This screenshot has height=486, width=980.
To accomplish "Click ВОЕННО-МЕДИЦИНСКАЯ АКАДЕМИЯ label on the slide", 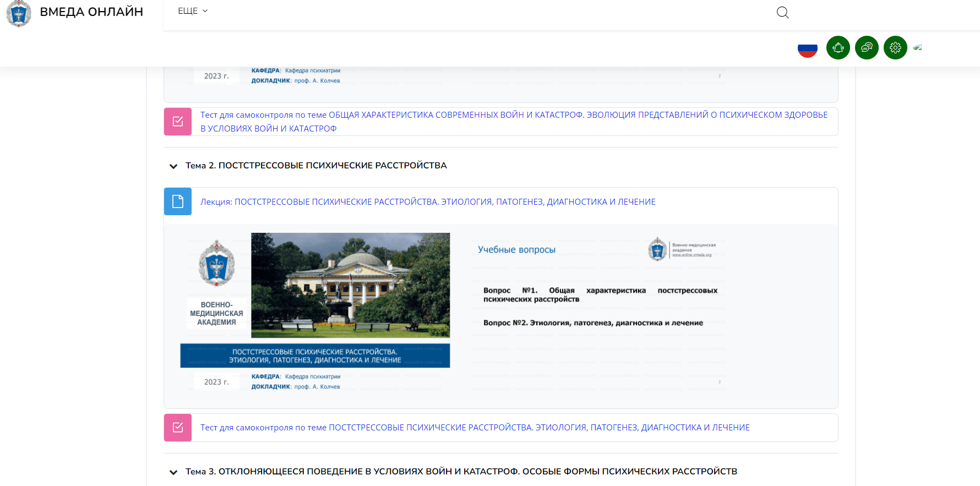I will (216, 314).
